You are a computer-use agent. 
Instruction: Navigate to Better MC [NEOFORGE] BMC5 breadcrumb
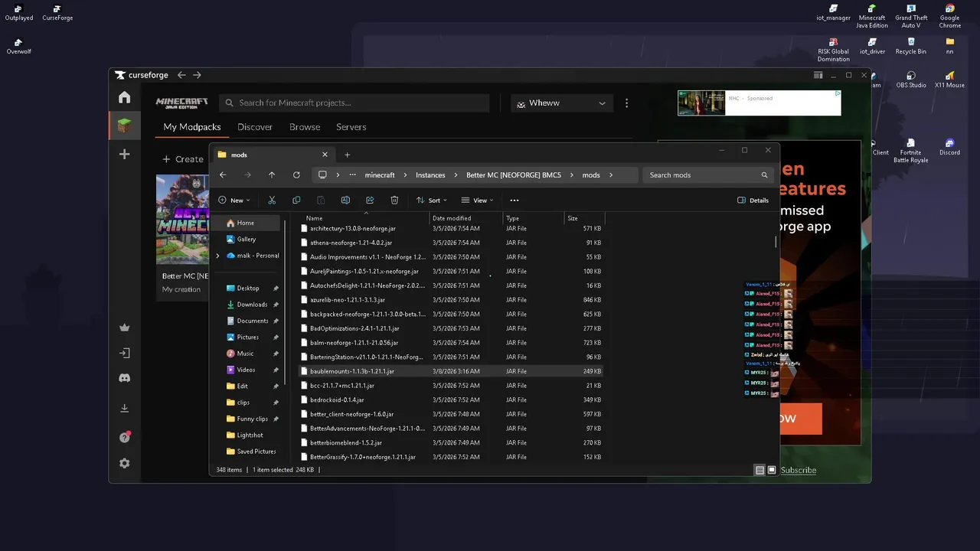[514, 175]
